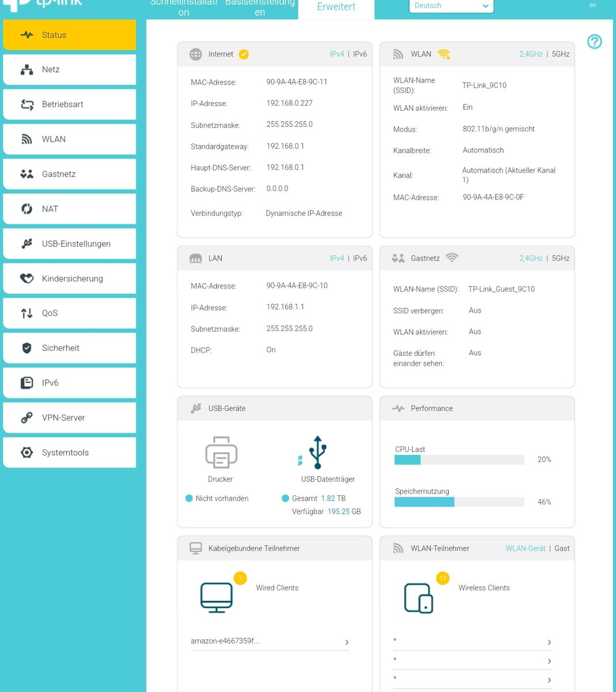Expand the second wireless client row chevron
Viewport: 616px width, 692px height.
click(x=549, y=661)
